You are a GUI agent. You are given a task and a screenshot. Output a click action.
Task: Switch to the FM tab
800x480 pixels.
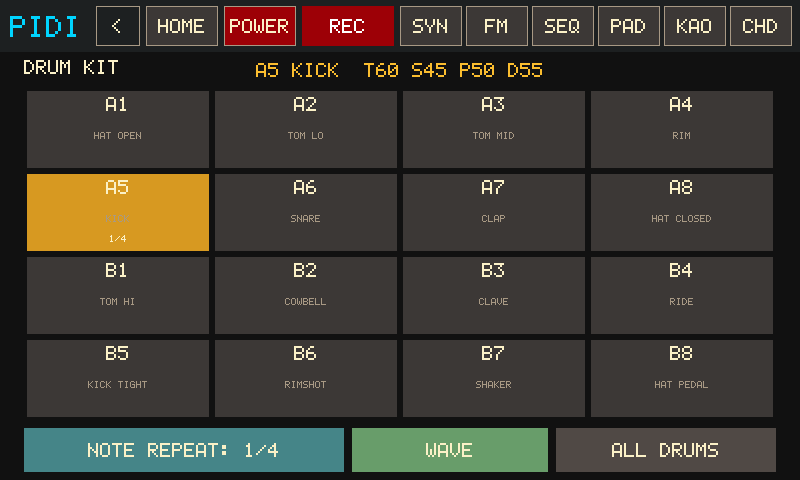[x=496, y=26]
